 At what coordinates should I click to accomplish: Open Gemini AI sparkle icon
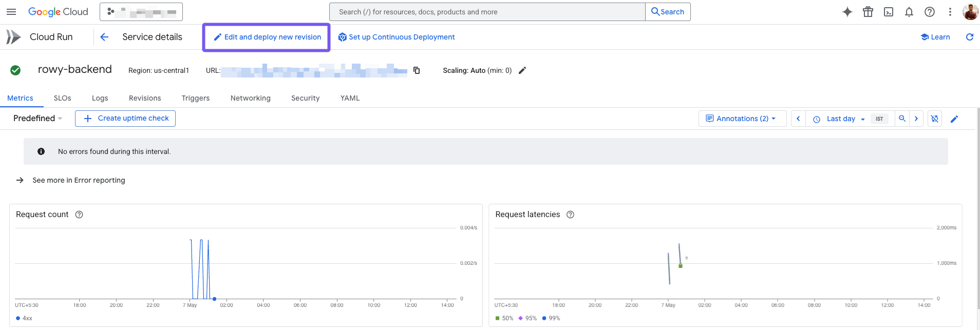click(x=847, y=12)
